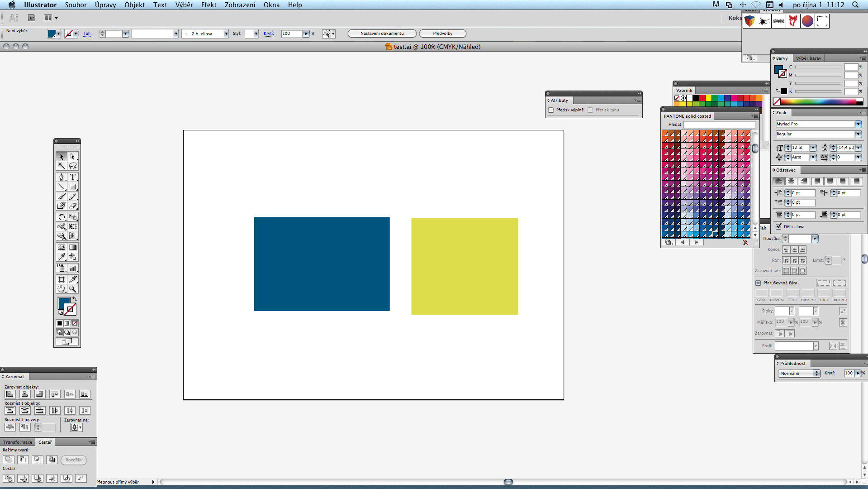The width and height of the screenshot is (868, 489).
Task: Select the Type tool
Action: click(73, 177)
